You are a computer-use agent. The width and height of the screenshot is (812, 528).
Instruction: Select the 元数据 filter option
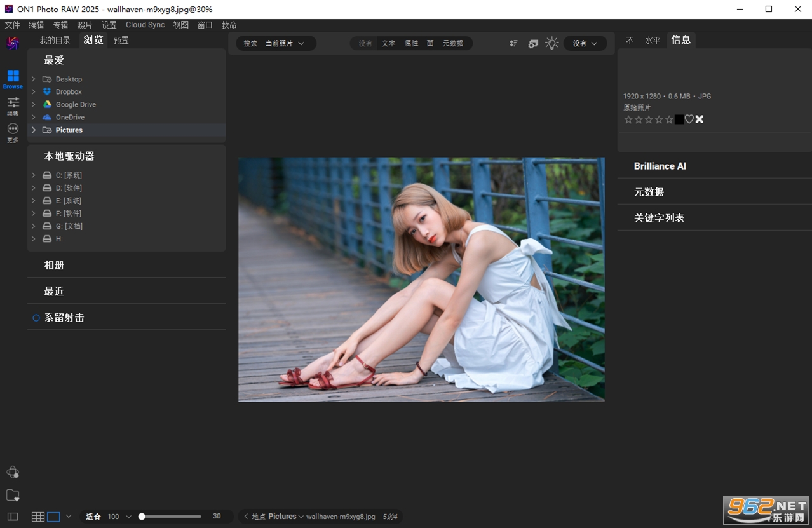(x=453, y=43)
